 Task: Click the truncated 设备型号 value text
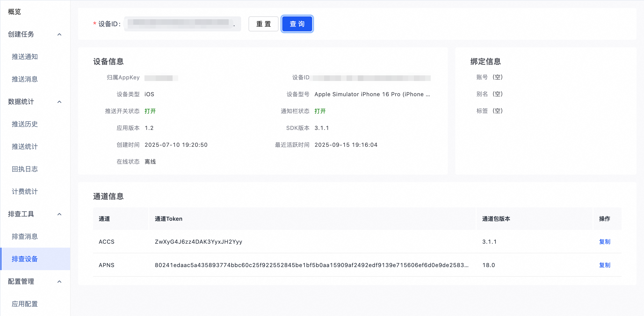(372, 94)
